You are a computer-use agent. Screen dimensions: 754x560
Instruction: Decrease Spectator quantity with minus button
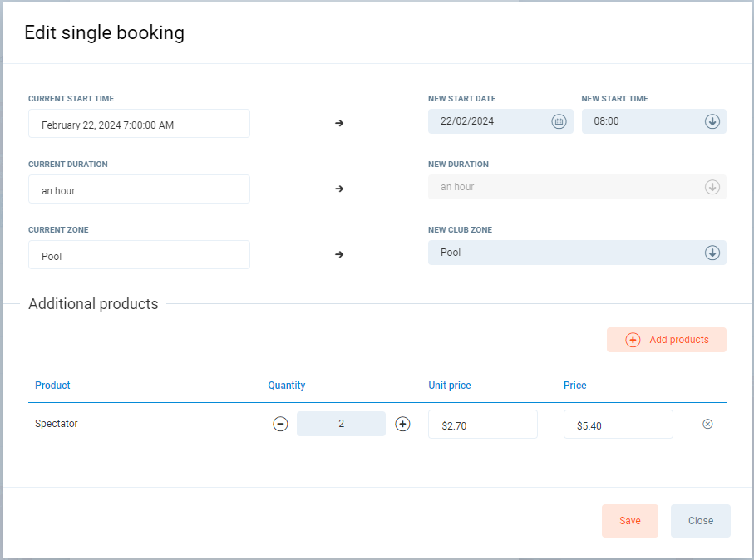pos(281,424)
